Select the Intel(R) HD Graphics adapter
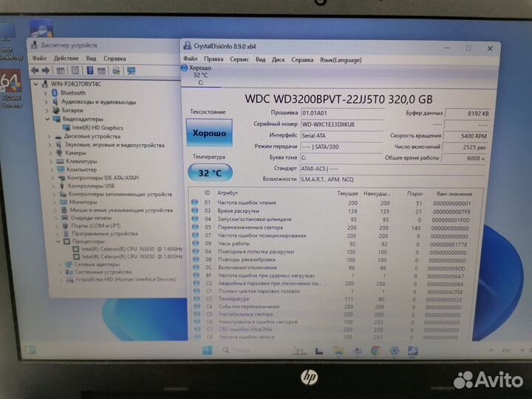This screenshot has height=399, width=532. pos(98,128)
